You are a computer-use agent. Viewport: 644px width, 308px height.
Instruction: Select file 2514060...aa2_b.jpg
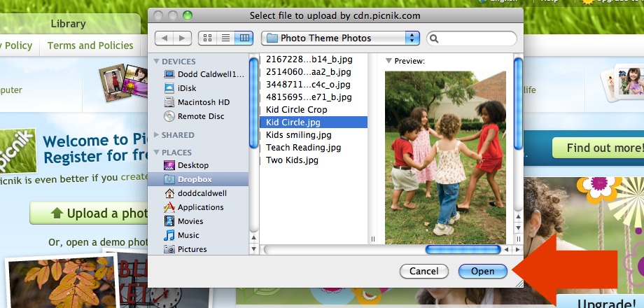point(309,72)
